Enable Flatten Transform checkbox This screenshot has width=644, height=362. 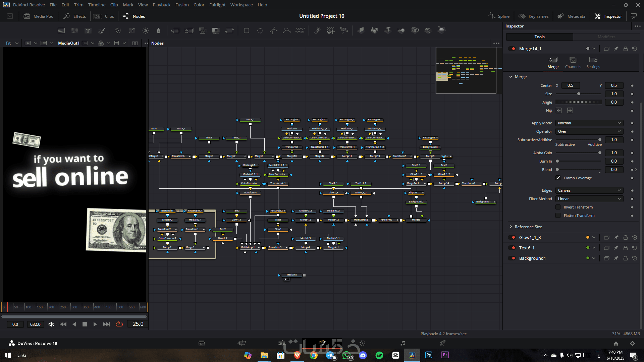[x=558, y=216]
